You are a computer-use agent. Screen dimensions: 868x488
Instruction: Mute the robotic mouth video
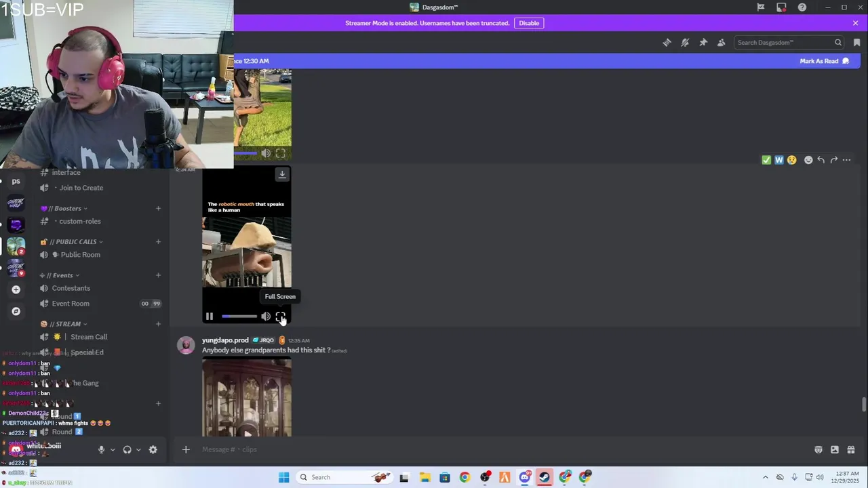click(x=266, y=317)
